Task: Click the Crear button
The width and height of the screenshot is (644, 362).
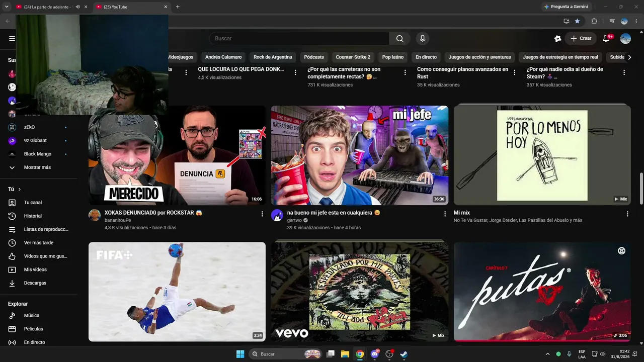Action: click(x=581, y=39)
